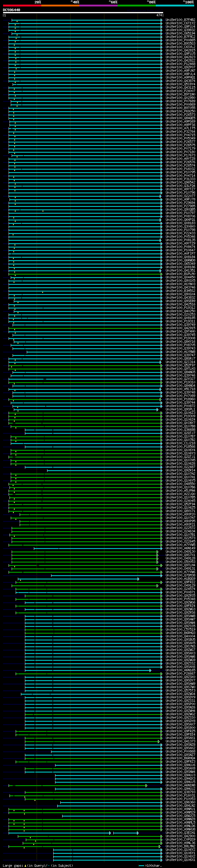
Task: Open the UniRef100_Q9ZRI4 hit label
Action: (180, 470)
